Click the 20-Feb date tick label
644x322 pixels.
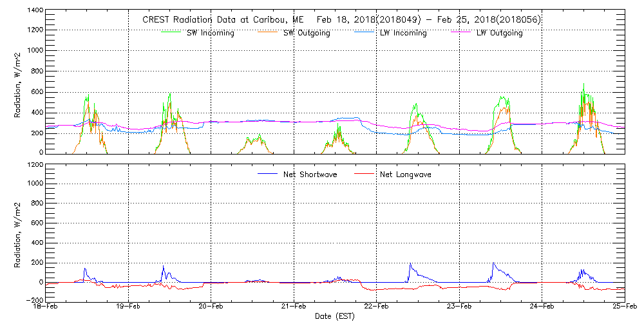click(x=211, y=307)
